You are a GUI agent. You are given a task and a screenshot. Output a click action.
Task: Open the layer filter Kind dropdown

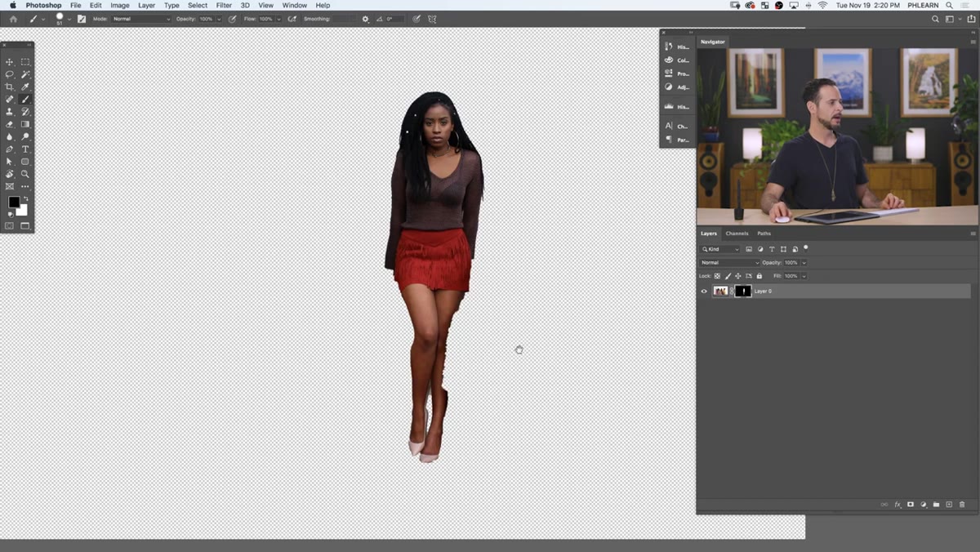[x=720, y=249]
